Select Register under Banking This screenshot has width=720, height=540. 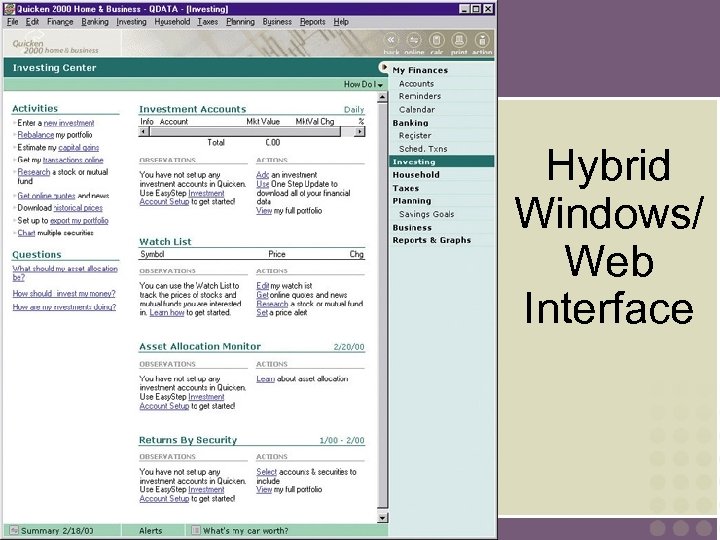(x=415, y=135)
